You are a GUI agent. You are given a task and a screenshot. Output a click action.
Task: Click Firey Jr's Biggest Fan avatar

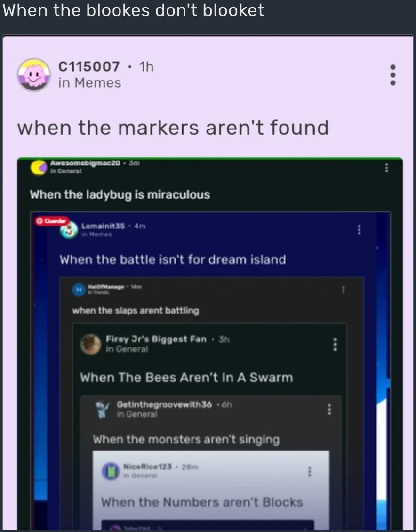click(90, 344)
